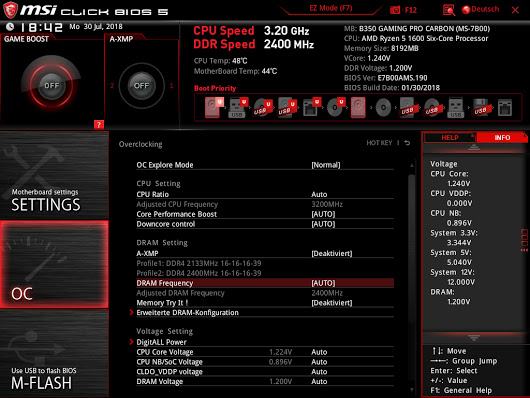Click the F12 label in the top bar

[411, 10]
